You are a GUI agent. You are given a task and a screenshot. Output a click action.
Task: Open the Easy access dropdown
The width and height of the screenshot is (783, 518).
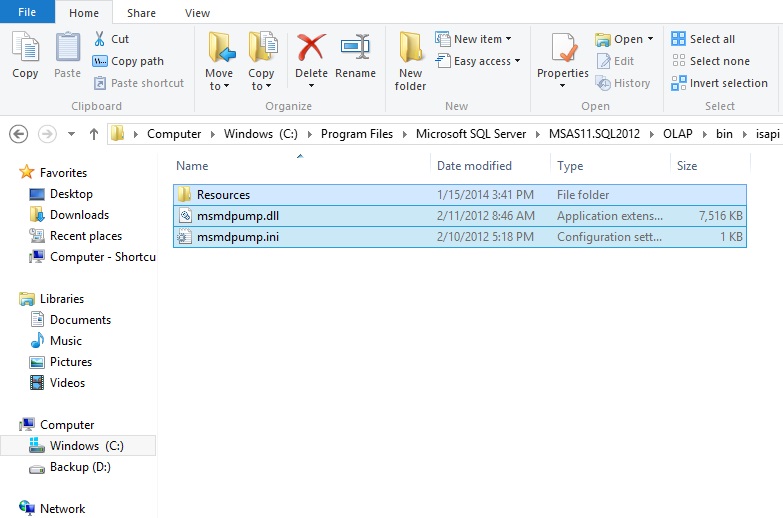coord(478,61)
